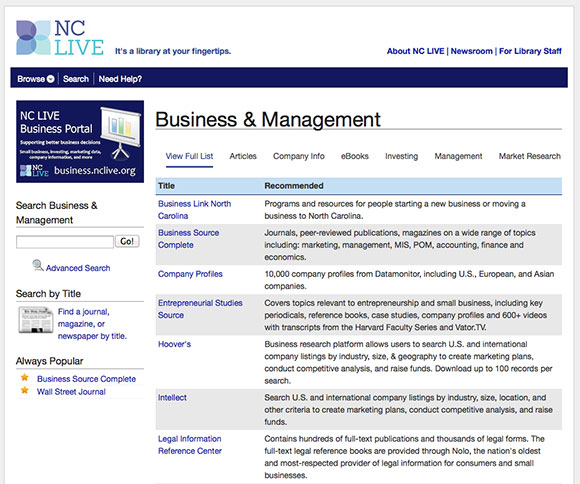This screenshot has height=484, width=580.
Task: Open the Need Help? menu item
Action: [x=120, y=79]
